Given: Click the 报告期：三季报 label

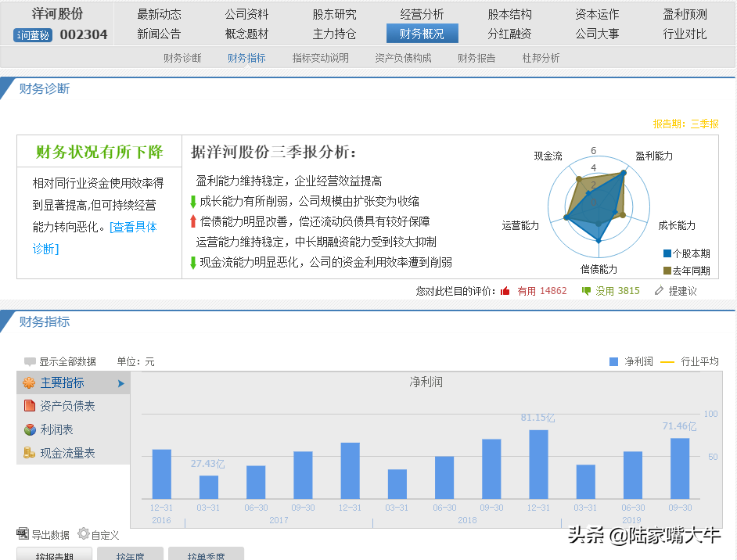Looking at the screenshot, I should (x=686, y=124).
